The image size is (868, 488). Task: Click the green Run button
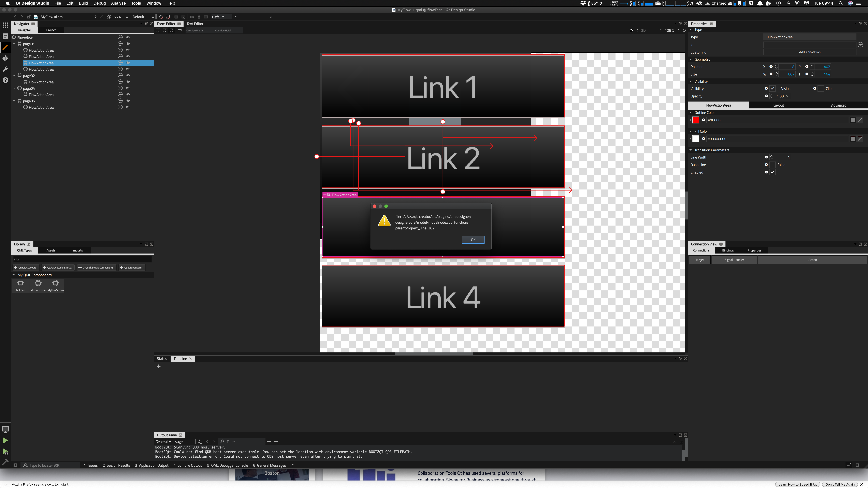point(5,441)
